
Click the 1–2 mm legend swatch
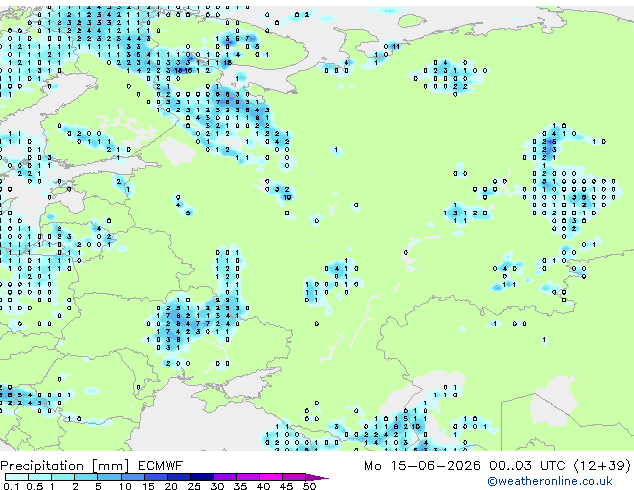(63, 477)
